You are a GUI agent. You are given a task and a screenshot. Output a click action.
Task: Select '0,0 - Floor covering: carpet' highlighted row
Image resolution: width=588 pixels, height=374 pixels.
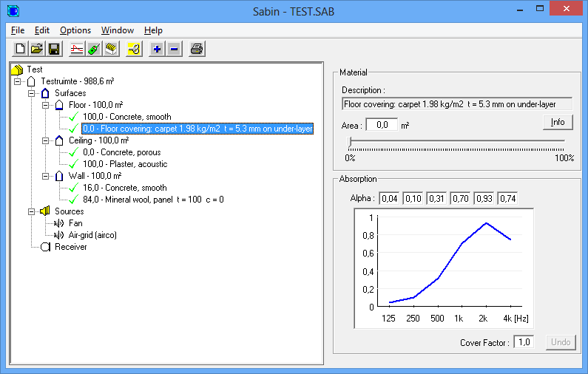tap(197, 129)
